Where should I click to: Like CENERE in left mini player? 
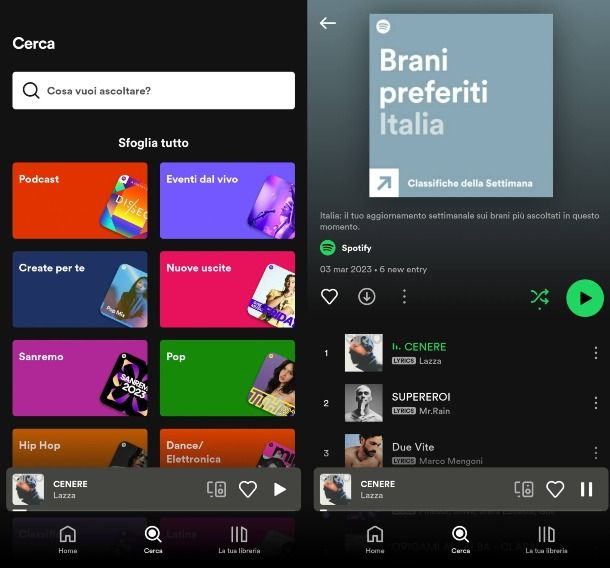point(248,489)
